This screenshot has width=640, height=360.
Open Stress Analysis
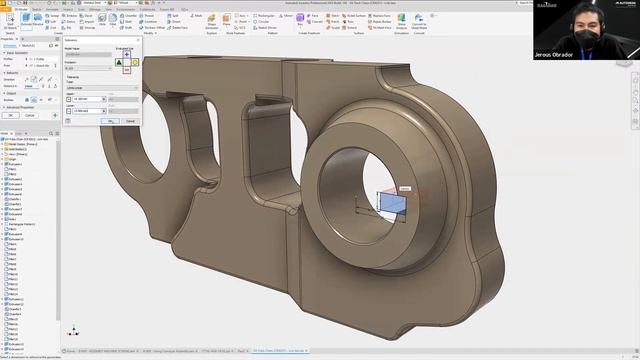point(402,21)
